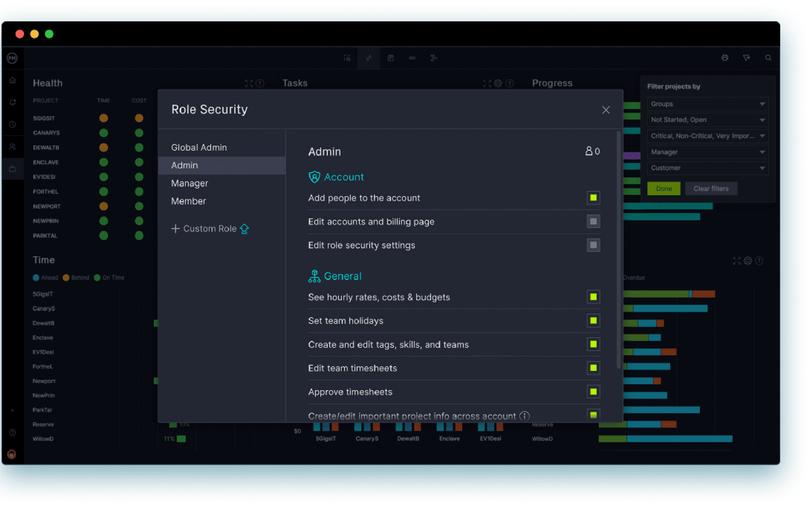Viewport: 812px width, 507px height.
Task: Click the Custom Role link
Action: coord(210,228)
